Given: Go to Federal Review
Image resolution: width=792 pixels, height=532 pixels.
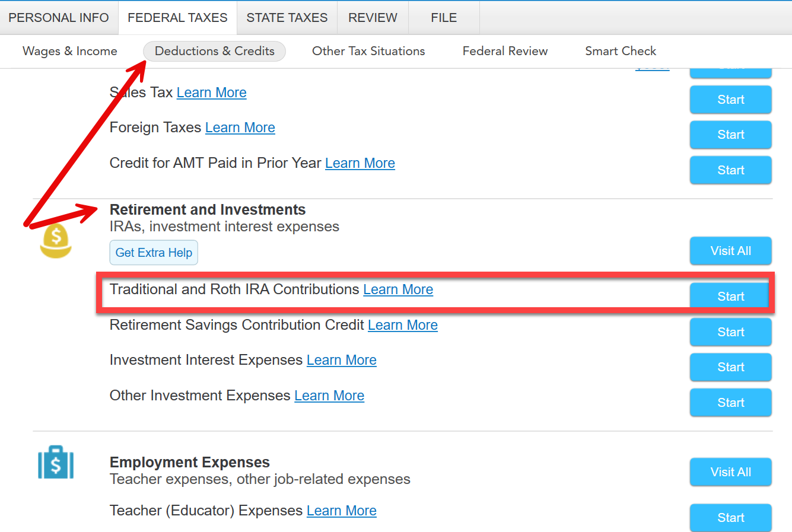Looking at the screenshot, I should pos(505,51).
